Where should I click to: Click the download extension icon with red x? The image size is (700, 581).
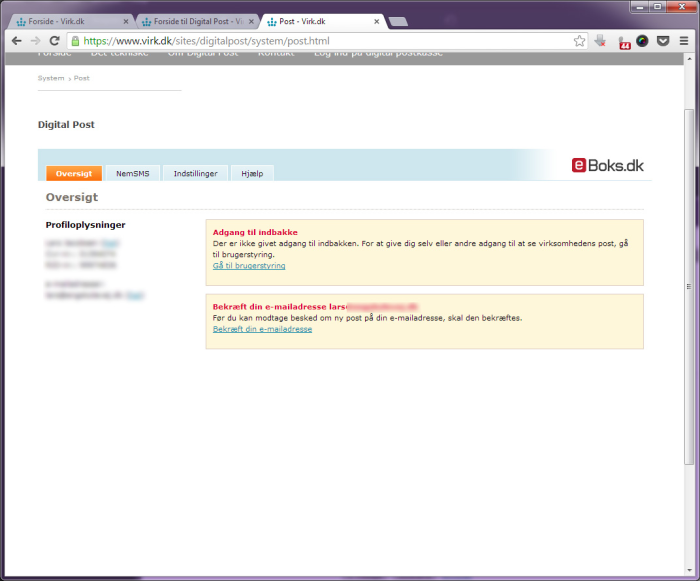(600, 41)
